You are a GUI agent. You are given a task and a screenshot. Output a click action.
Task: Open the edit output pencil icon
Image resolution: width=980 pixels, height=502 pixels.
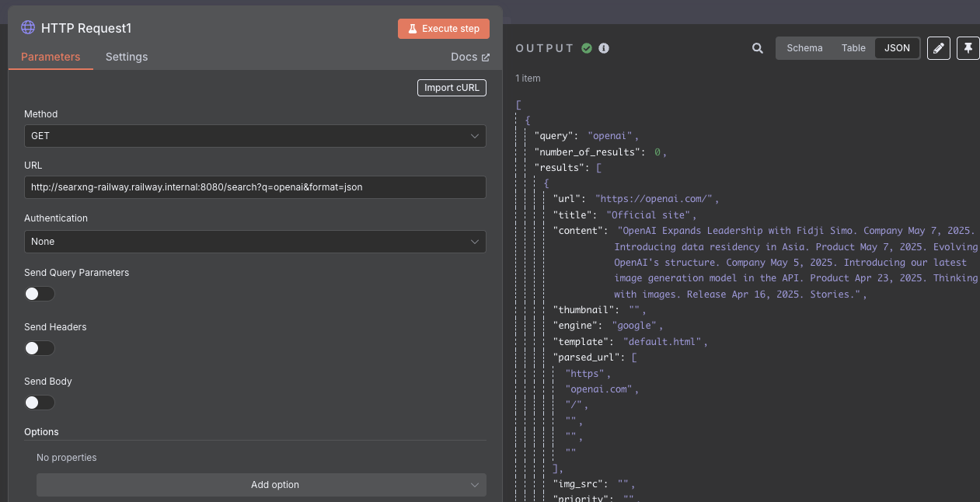pyautogui.click(x=938, y=47)
